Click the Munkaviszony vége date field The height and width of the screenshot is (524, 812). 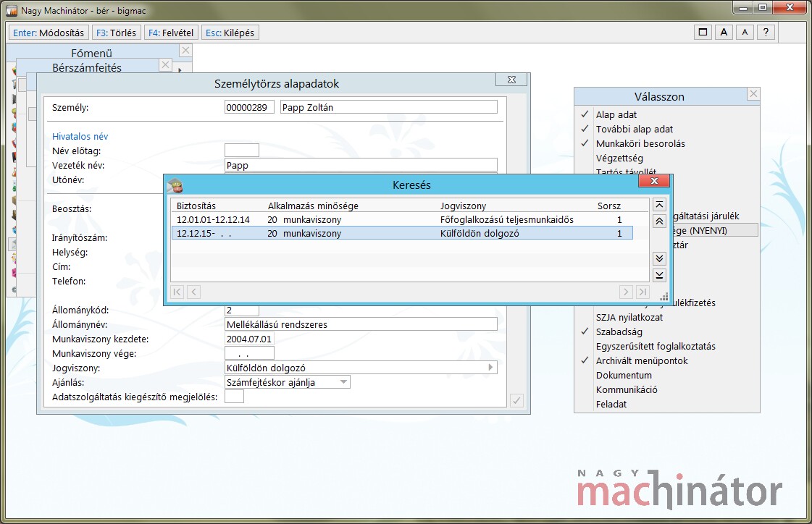(249, 353)
